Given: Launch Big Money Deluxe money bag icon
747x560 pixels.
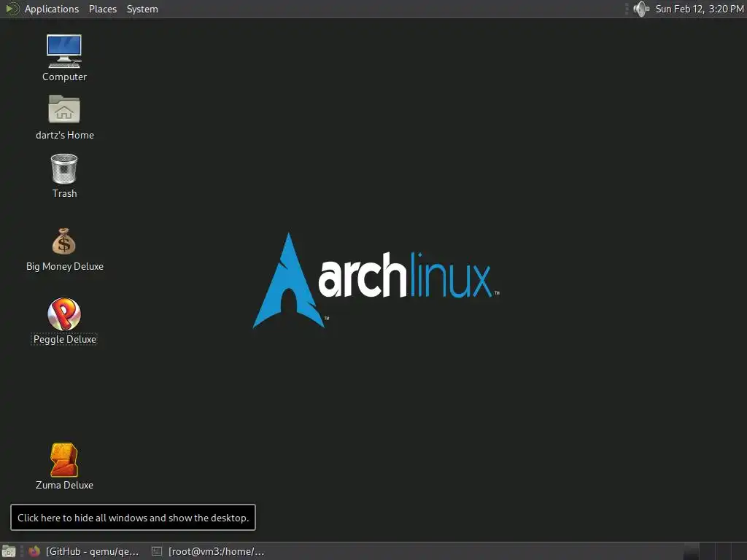Looking at the screenshot, I should click(x=64, y=241).
